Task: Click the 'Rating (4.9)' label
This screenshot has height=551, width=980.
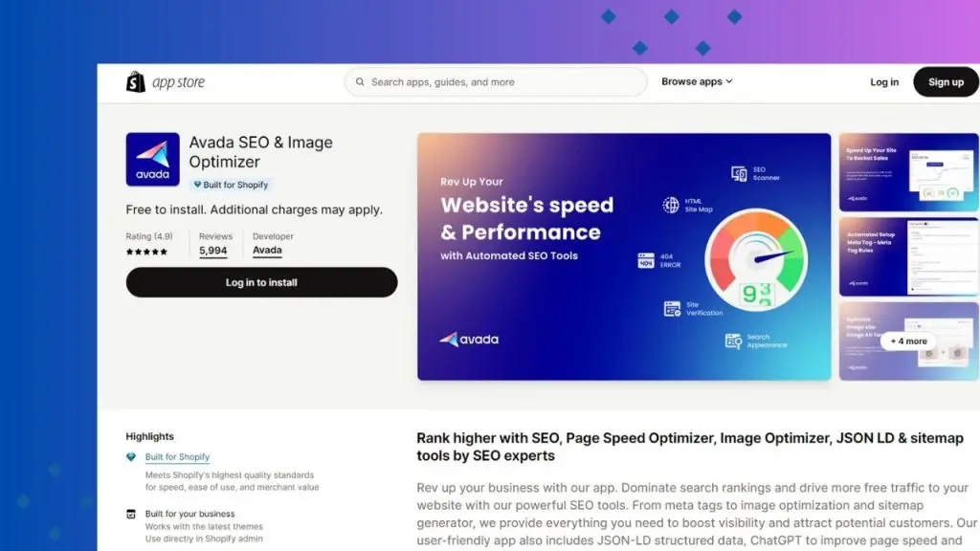Action: pyautogui.click(x=149, y=236)
